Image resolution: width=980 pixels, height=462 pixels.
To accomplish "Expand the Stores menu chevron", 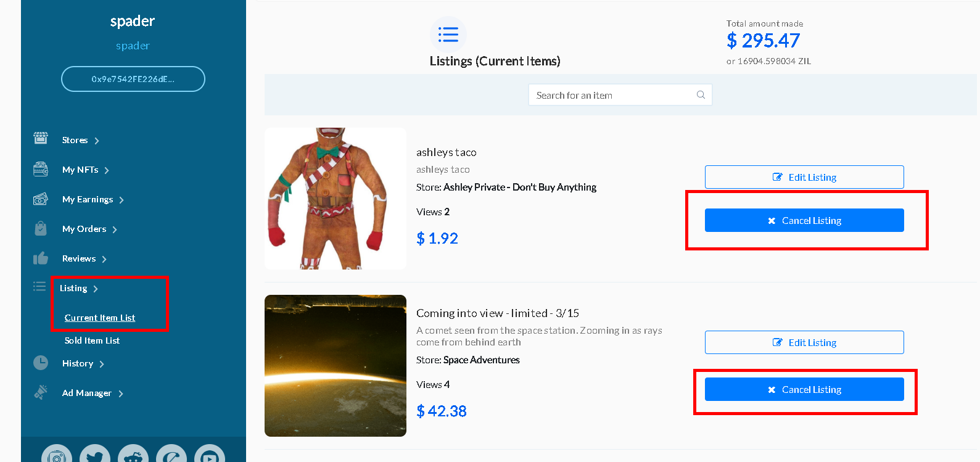I will 97,141.
